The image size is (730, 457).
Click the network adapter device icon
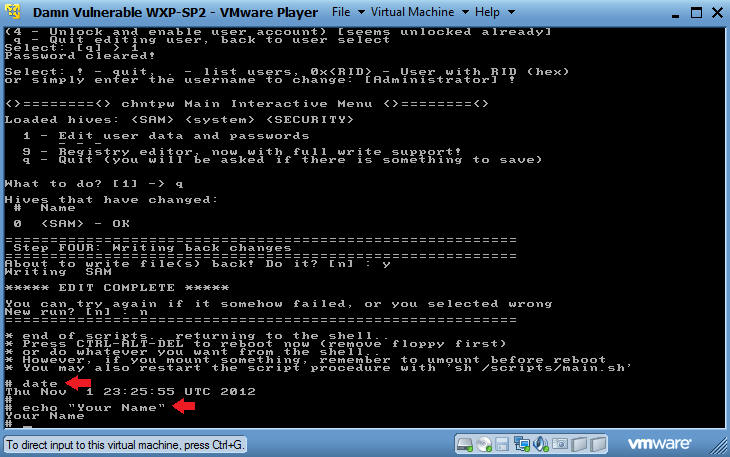[521, 444]
